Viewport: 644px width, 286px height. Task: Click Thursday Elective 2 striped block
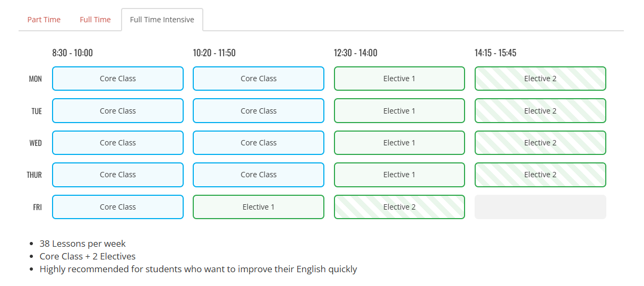[x=540, y=175]
